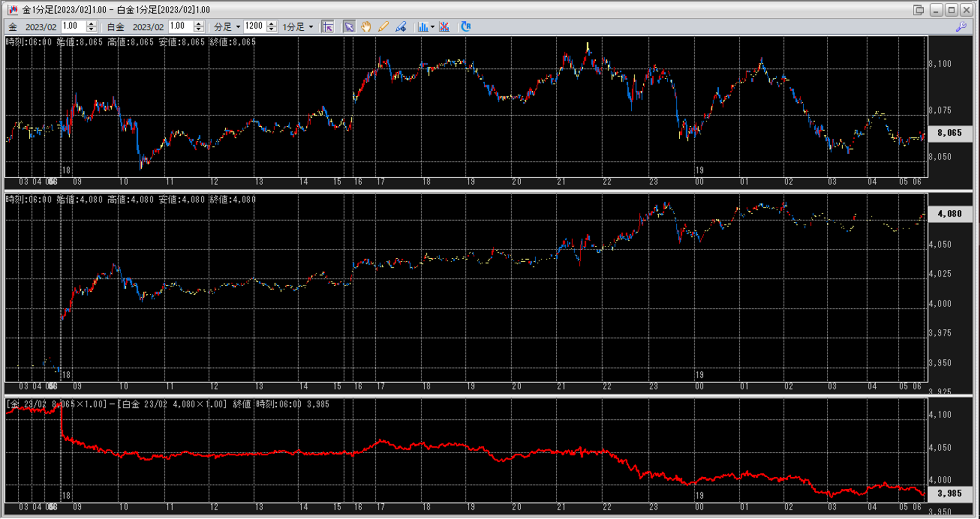
Task: Increase the 1200 bar count spinner
Action: click(x=272, y=24)
